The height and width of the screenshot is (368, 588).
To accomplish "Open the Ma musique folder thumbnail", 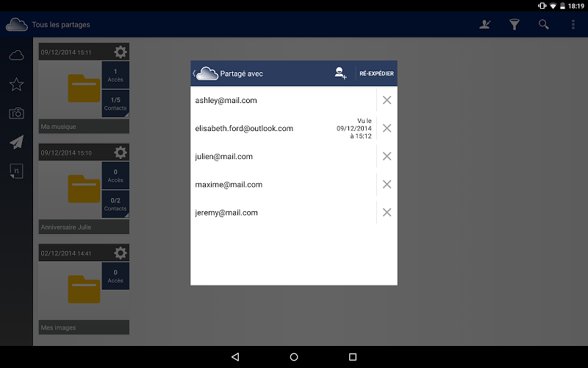I will [x=84, y=88].
